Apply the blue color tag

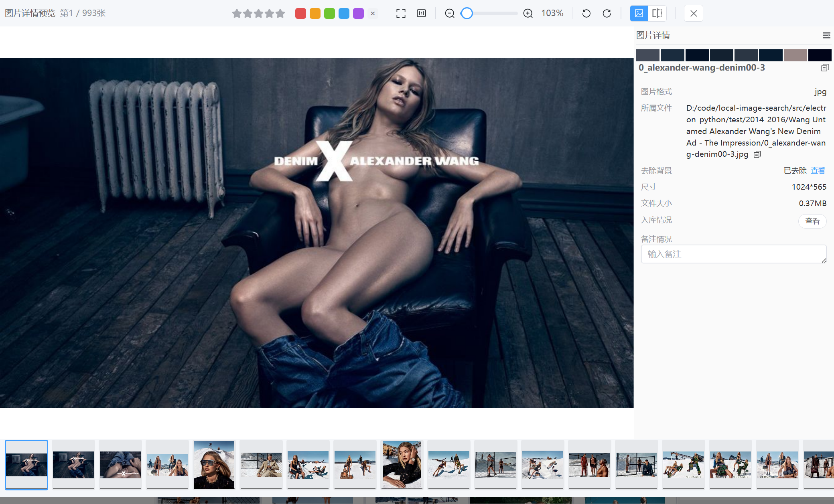tap(344, 13)
